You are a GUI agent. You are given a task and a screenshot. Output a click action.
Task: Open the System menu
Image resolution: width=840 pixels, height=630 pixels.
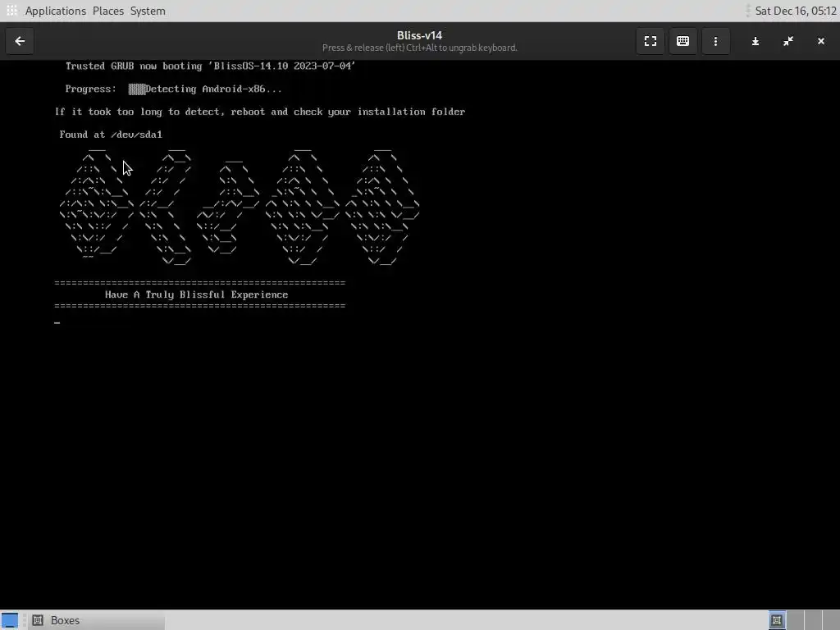coord(148,11)
